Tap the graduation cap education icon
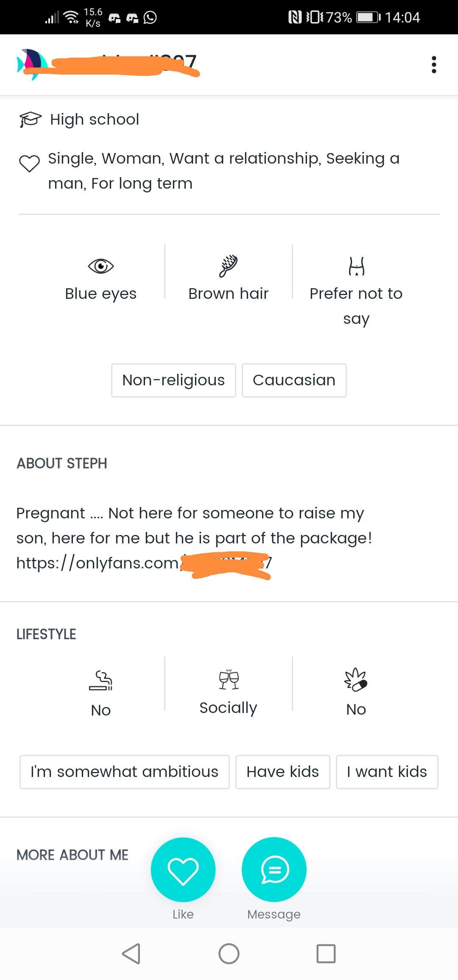Image resolution: width=458 pixels, height=980 pixels. click(x=30, y=120)
